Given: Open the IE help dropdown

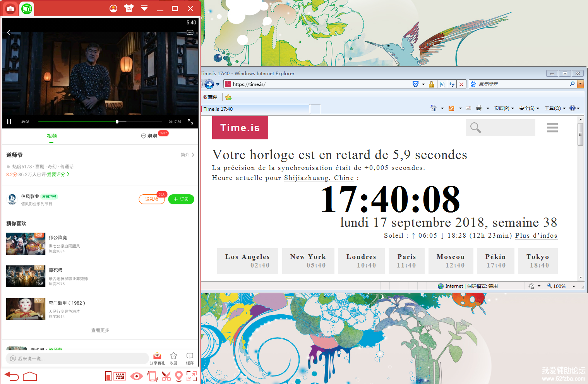Looking at the screenshot, I should point(574,108).
